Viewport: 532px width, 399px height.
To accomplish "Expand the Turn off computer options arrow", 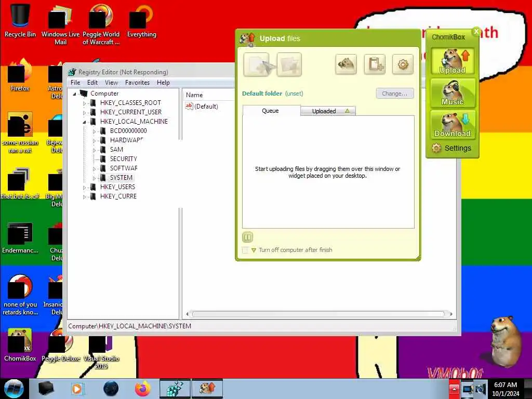I will (x=254, y=250).
